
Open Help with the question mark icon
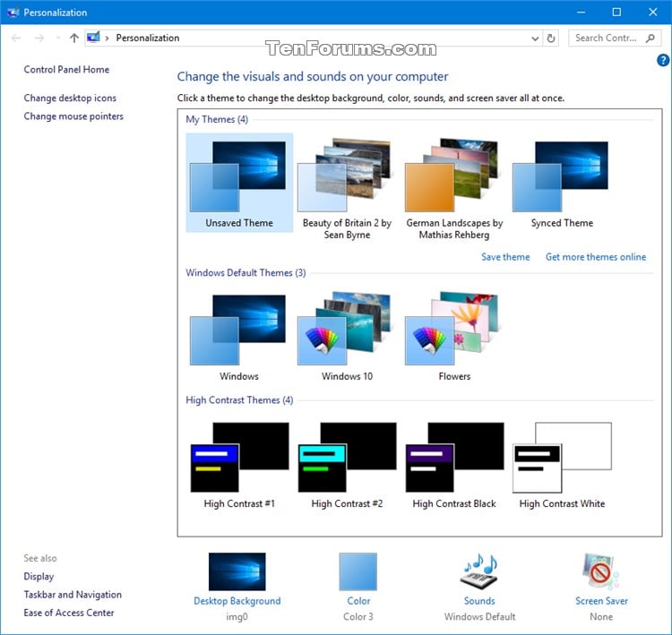[x=662, y=60]
